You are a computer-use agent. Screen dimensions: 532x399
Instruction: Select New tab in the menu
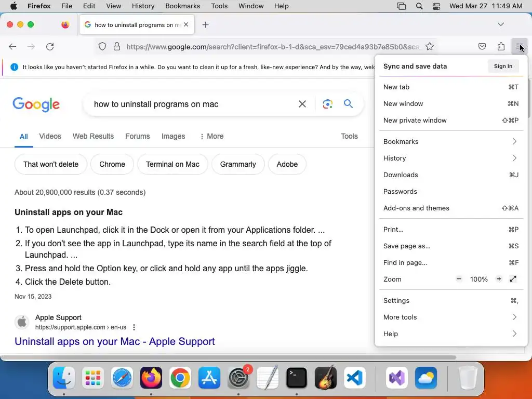[450, 87]
